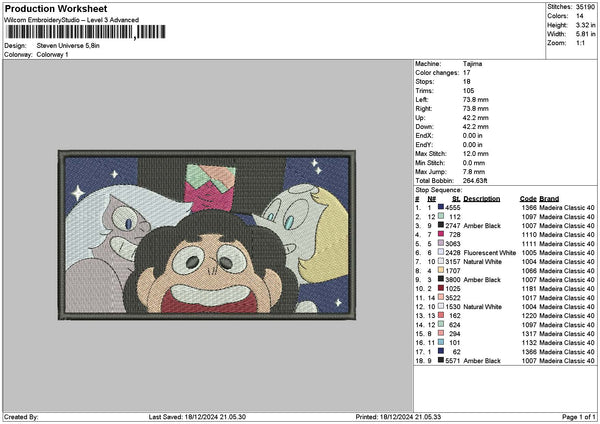
Task: Pick the navy swatch with 62 stitches
Action: 441,351
